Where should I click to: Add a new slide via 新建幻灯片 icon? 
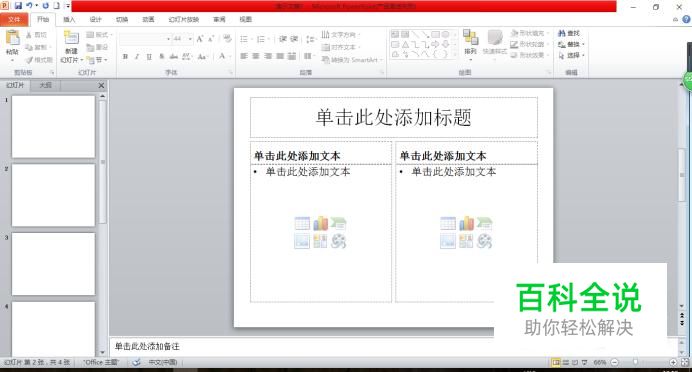[x=71, y=38]
